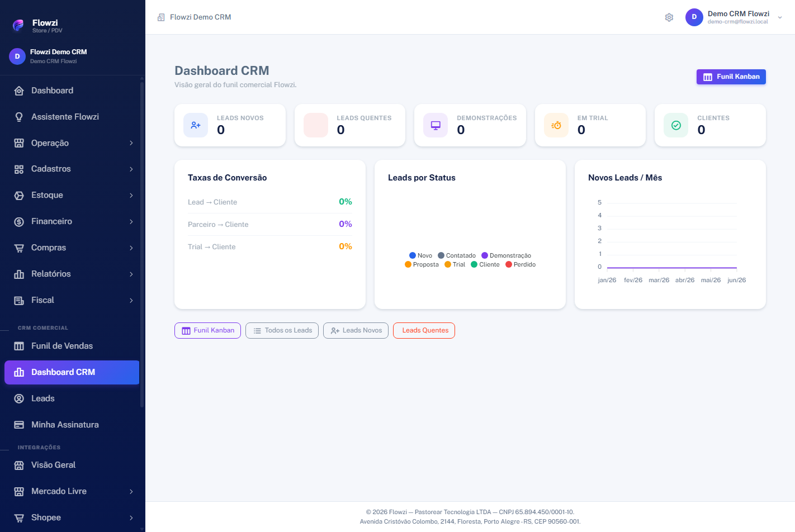
Task: Click the Leads sidebar user icon
Action: 19,398
